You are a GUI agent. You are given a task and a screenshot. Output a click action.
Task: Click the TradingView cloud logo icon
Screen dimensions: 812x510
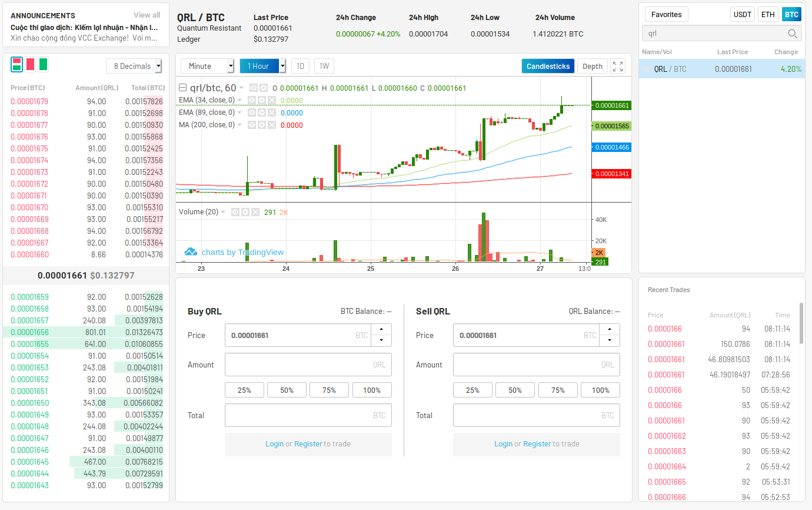click(191, 252)
